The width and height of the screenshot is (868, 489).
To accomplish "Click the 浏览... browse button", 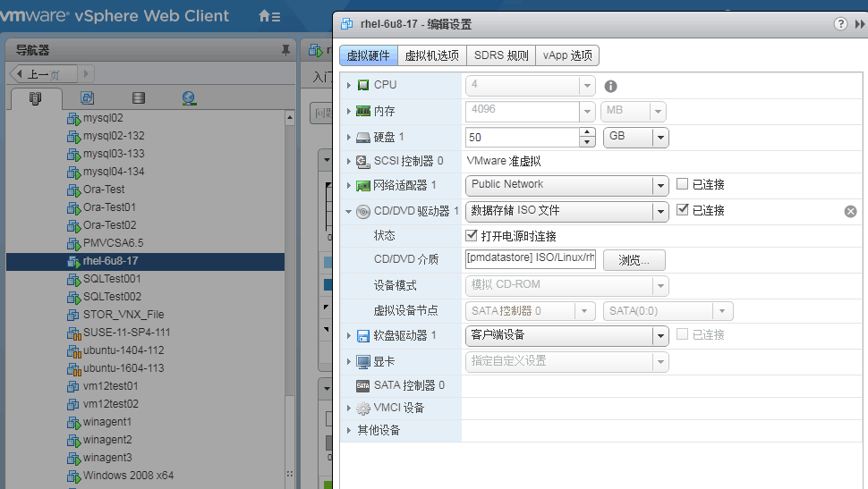I will [x=634, y=260].
